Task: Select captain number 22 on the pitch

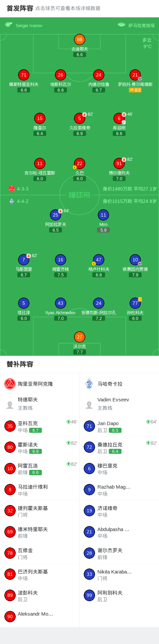Action: [x=80, y=163]
